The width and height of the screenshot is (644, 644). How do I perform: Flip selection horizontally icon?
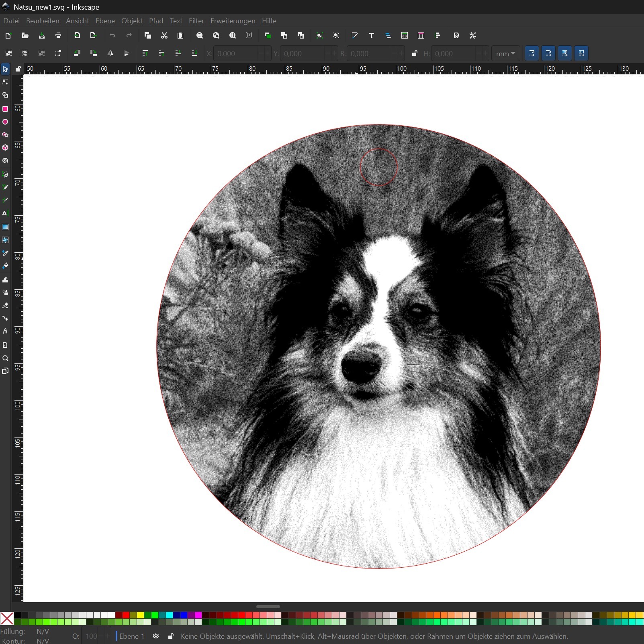click(x=110, y=53)
